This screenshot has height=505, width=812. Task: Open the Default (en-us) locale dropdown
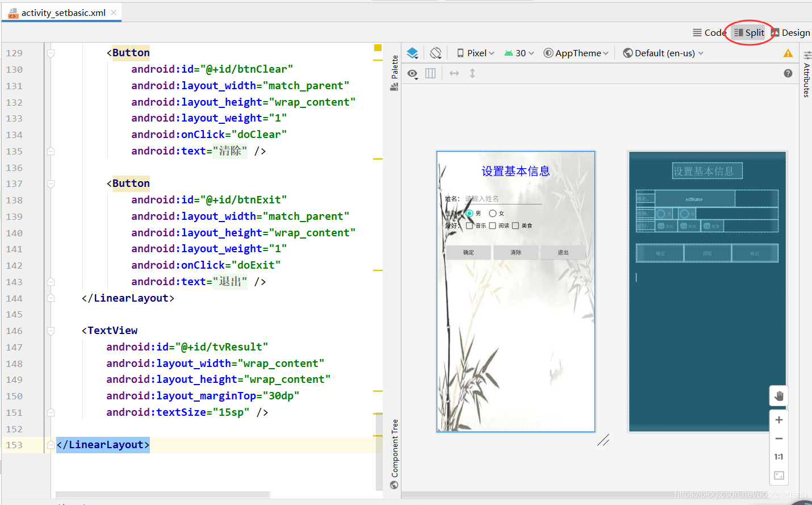point(663,53)
